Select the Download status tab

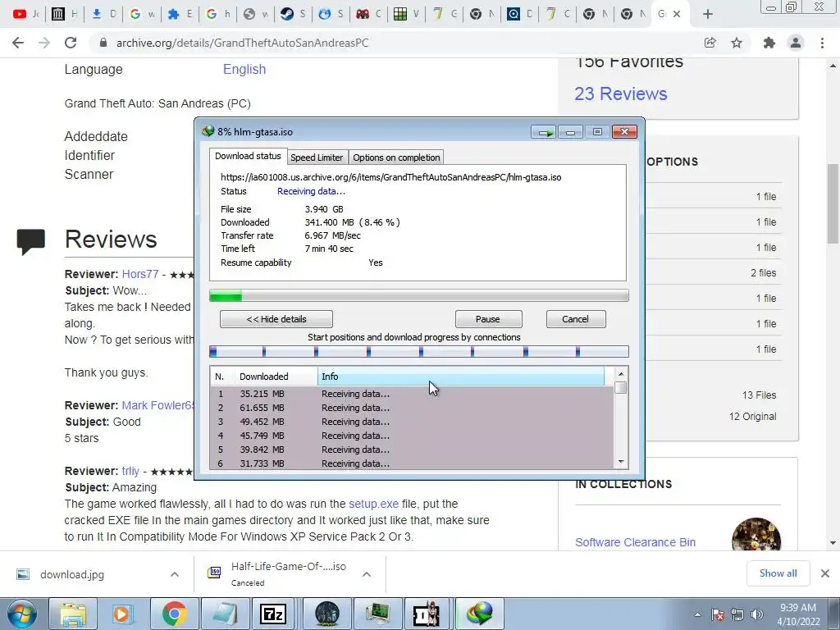248,156
